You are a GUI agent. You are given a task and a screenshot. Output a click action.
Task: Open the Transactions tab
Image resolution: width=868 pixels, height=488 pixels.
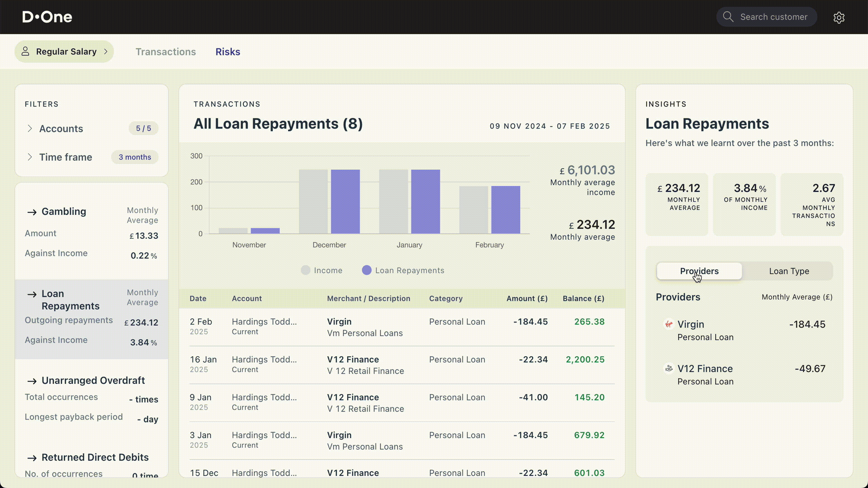click(165, 52)
